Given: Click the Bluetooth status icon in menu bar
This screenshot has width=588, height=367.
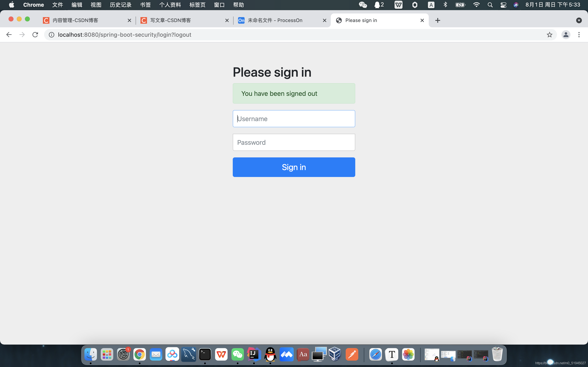Looking at the screenshot, I should (x=445, y=5).
